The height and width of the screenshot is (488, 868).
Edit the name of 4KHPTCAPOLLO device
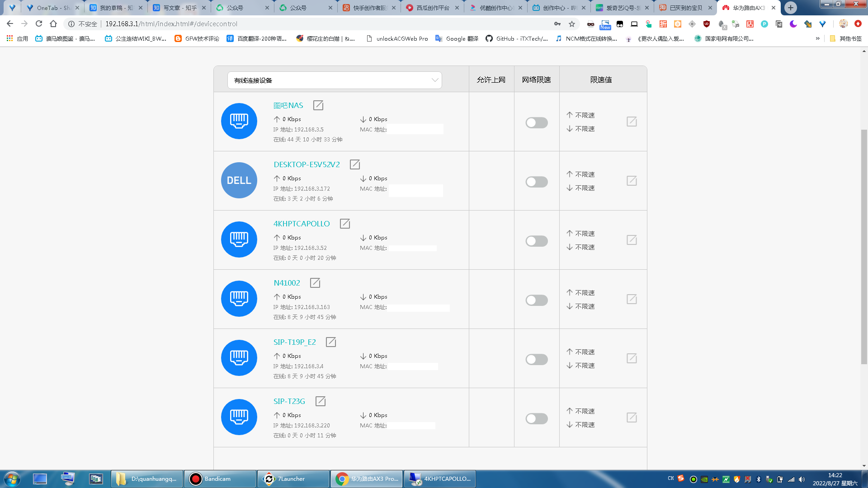pyautogui.click(x=345, y=224)
